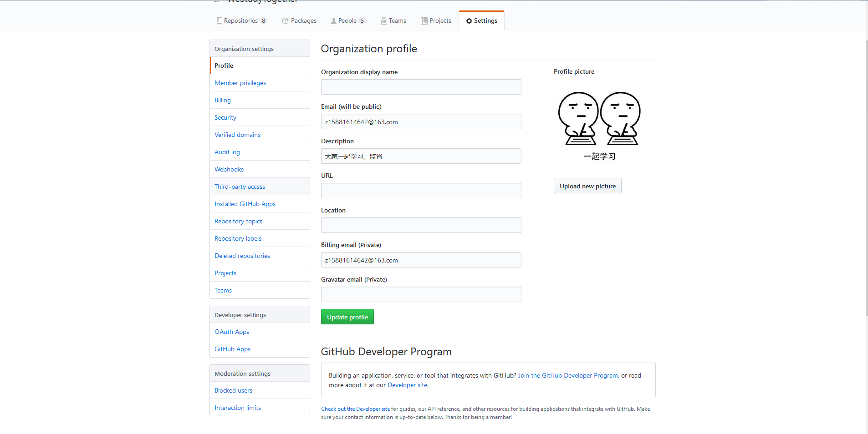Click the Teams building icon
Screen dimensions: 868x434
click(x=384, y=21)
